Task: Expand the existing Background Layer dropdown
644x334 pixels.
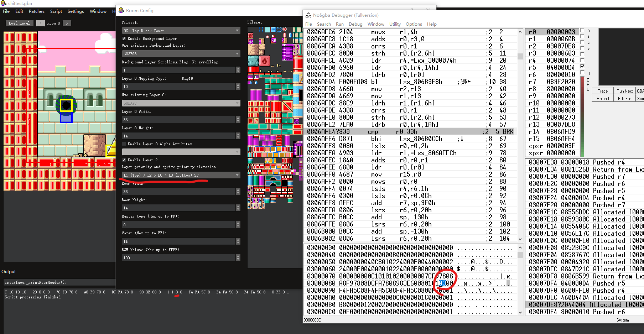Action: (181, 53)
